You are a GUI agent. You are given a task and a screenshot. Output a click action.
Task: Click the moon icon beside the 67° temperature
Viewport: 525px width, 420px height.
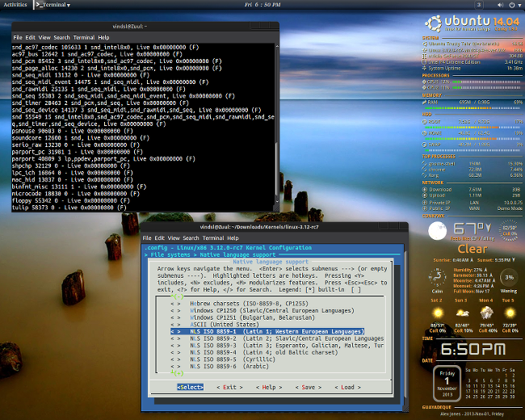(437, 231)
